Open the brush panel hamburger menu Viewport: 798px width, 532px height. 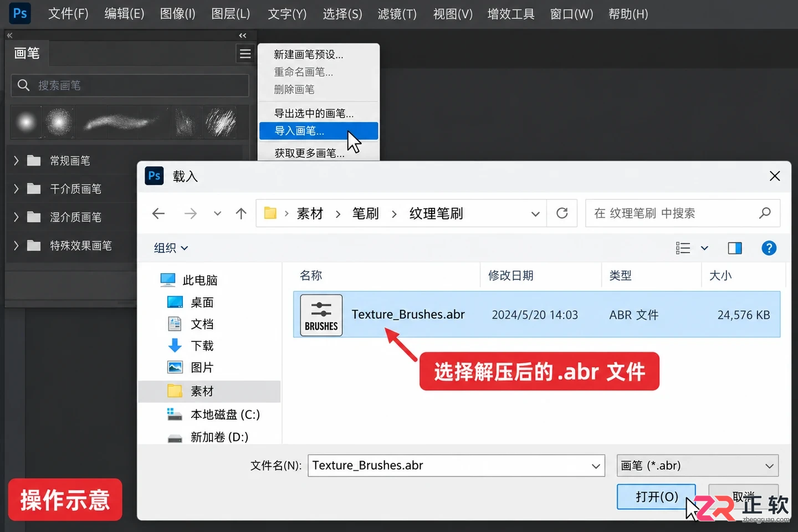[x=245, y=54]
